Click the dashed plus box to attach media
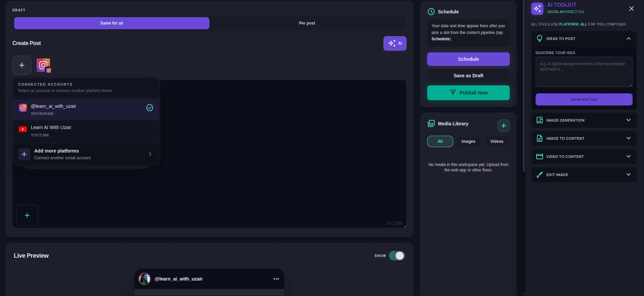Image resolution: width=644 pixels, height=296 pixels. coord(27,215)
